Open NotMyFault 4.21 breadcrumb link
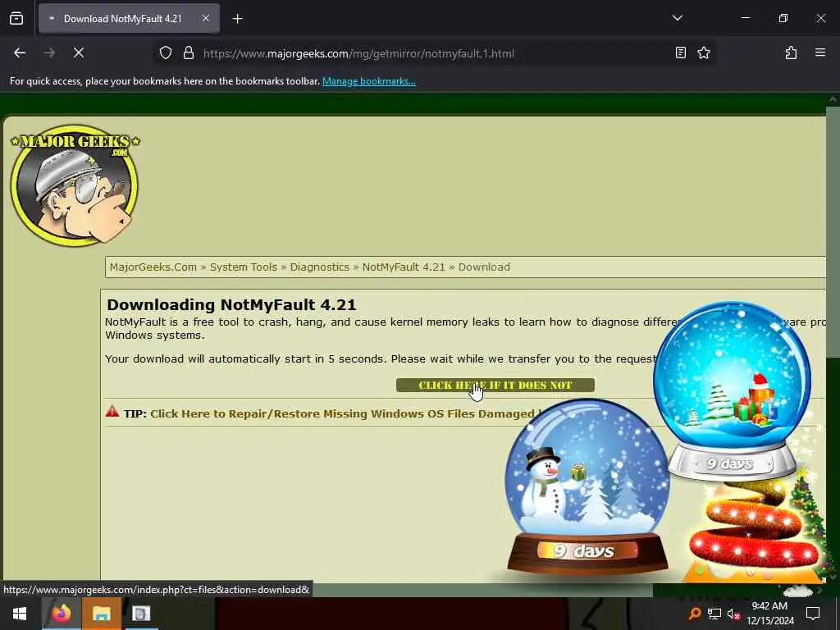 tap(404, 267)
